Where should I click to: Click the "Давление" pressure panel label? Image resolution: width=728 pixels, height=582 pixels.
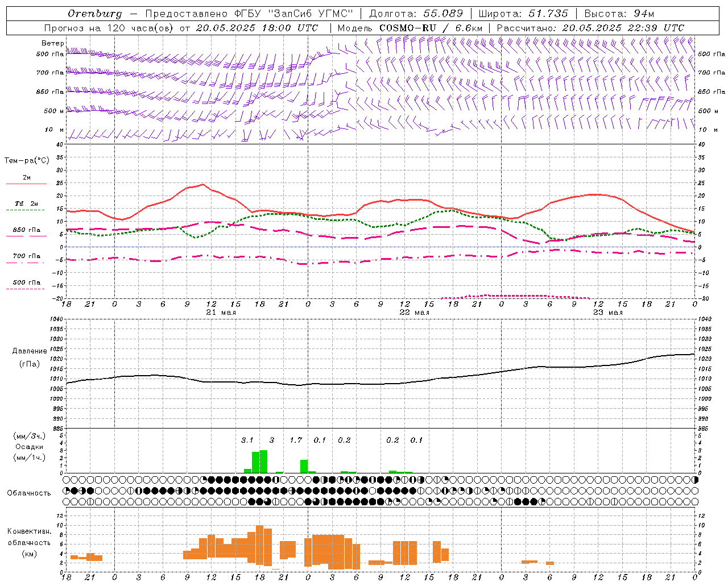coord(30,351)
